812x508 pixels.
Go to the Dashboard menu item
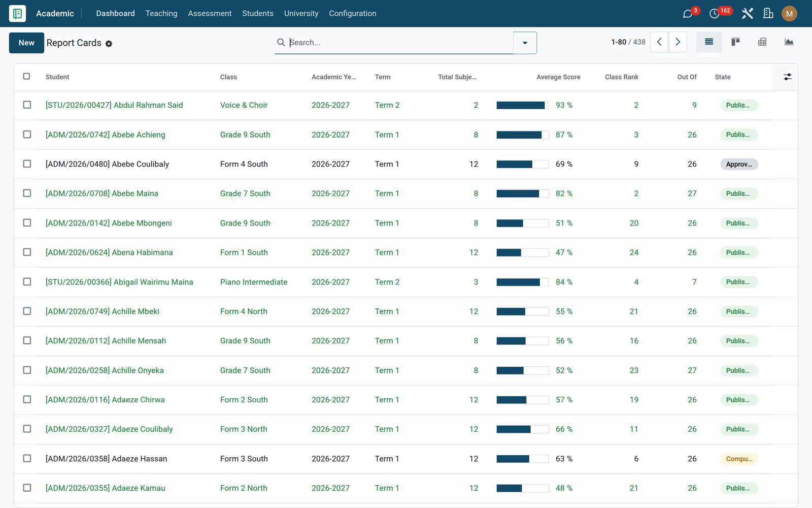[115, 13]
